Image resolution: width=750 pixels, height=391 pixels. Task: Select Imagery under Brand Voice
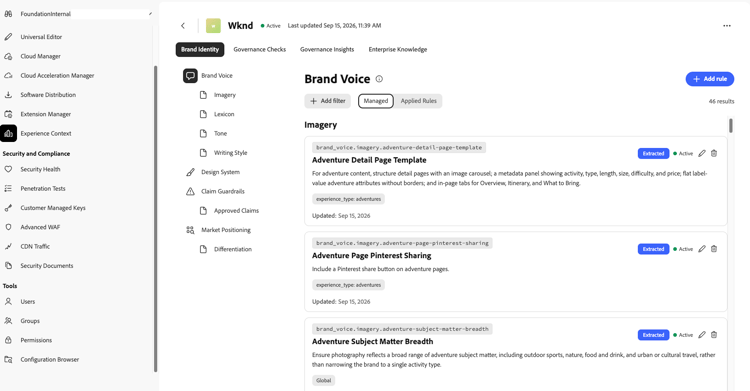pos(224,95)
